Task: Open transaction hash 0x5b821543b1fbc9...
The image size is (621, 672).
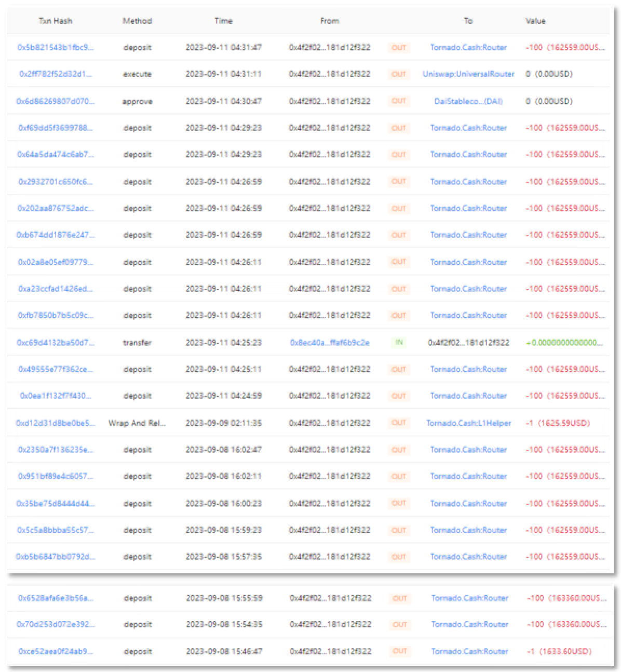Action: coord(56,47)
